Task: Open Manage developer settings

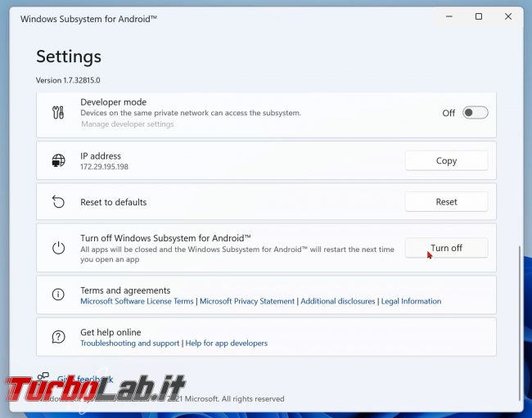Action: point(127,124)
